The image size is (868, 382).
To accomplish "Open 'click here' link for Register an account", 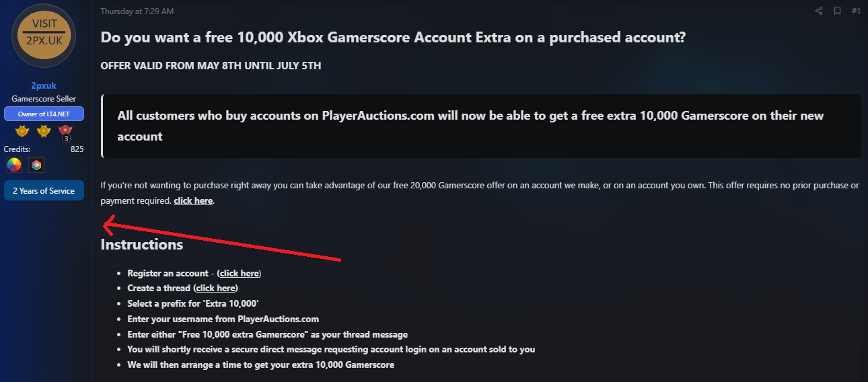I will pos(240,273).
